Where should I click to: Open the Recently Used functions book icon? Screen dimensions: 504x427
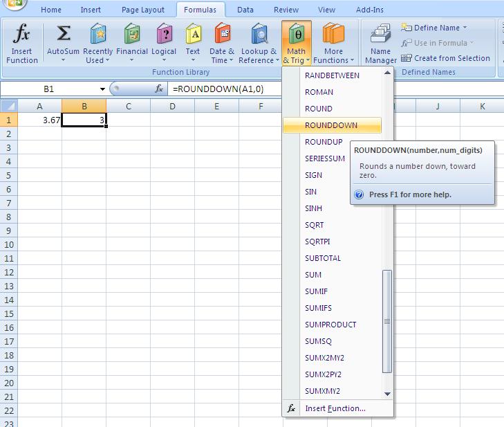[x=98, y=33]
